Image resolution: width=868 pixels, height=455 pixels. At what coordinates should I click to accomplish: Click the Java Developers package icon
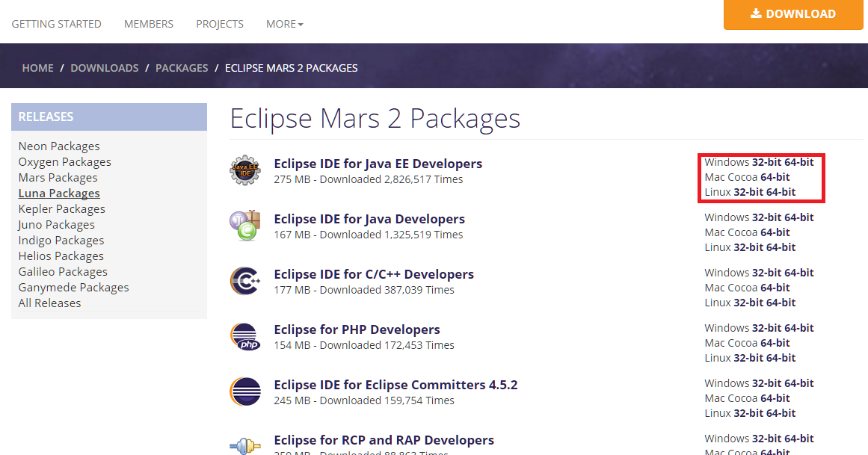pos(245,226)
